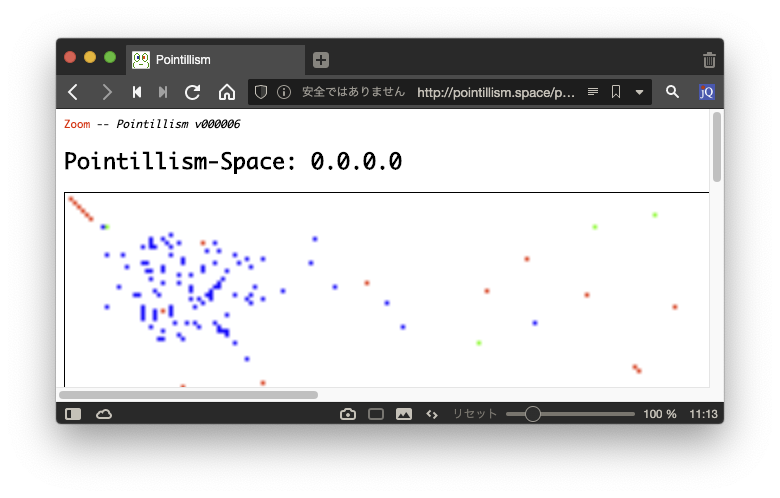Viewport: 780px width, 498px height.
Task: Click the rewind history button
Action: pos(137,92)
